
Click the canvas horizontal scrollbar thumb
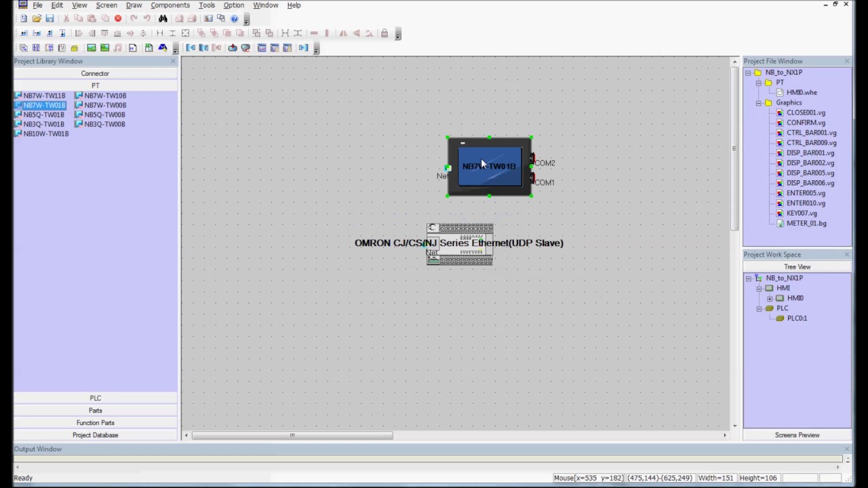coord(292,435)
